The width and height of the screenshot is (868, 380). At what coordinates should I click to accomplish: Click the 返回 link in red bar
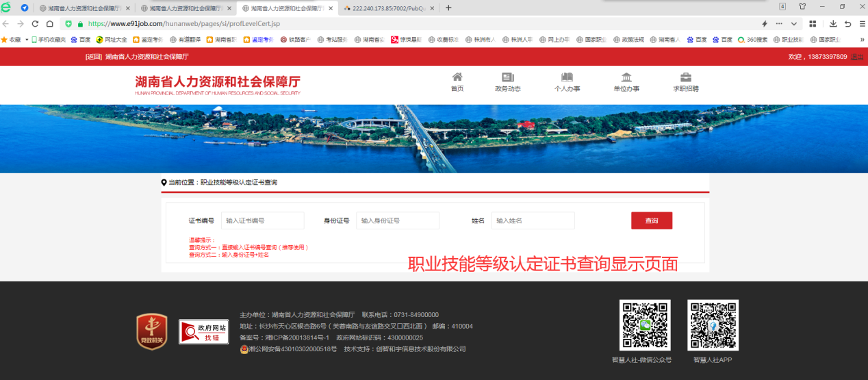click(93, 57)
